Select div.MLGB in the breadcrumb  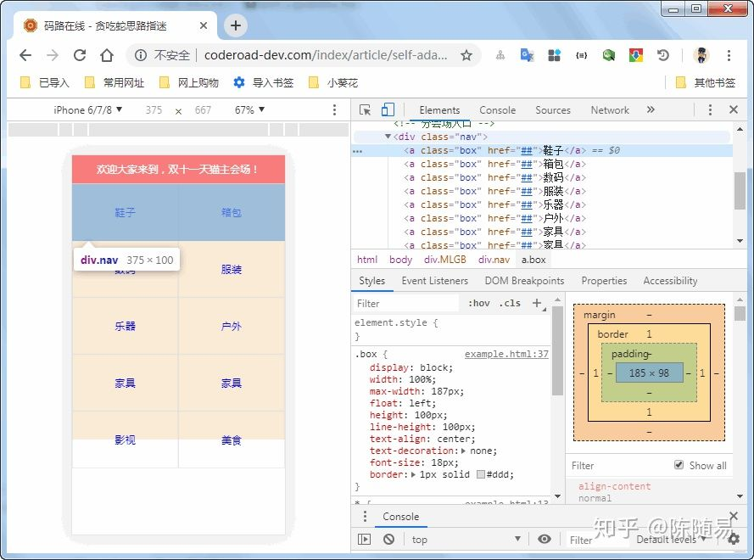[445, 260]
